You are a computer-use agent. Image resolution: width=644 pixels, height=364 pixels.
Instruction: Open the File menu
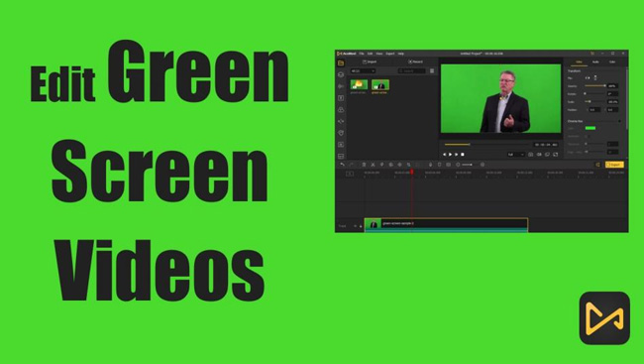coord(362,54)
